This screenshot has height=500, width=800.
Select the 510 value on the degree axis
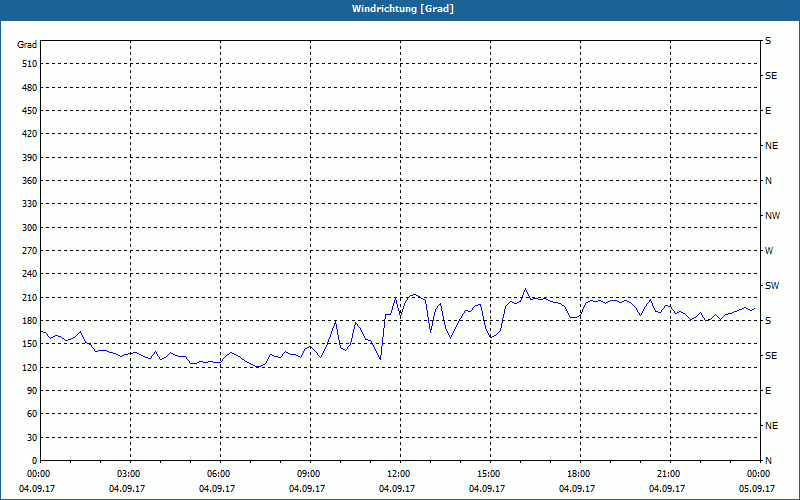click(x=30, y=64)
